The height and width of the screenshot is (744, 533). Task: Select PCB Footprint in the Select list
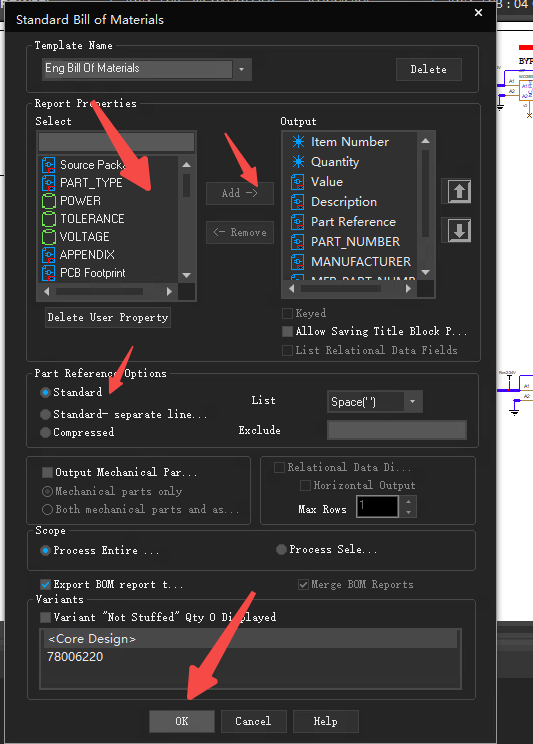(x=93, y=273)
